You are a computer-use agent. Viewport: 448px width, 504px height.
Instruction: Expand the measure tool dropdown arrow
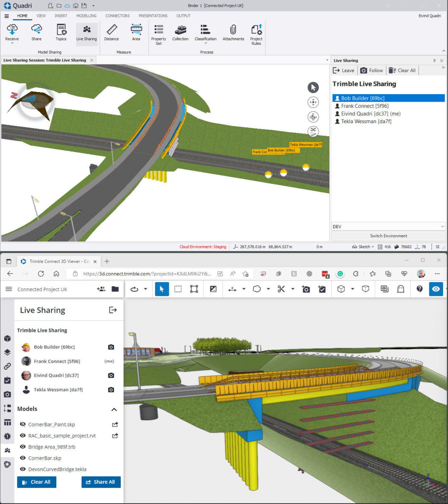pos(244,289)
